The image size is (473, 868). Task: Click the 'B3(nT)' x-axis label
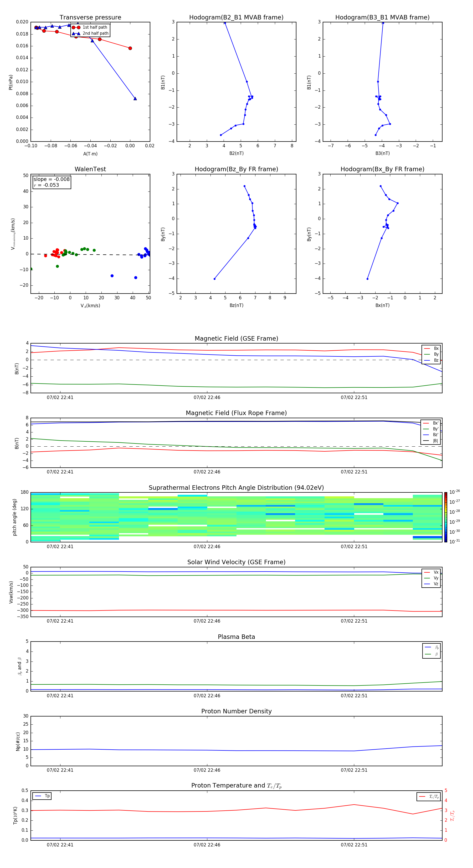point(382,153)
